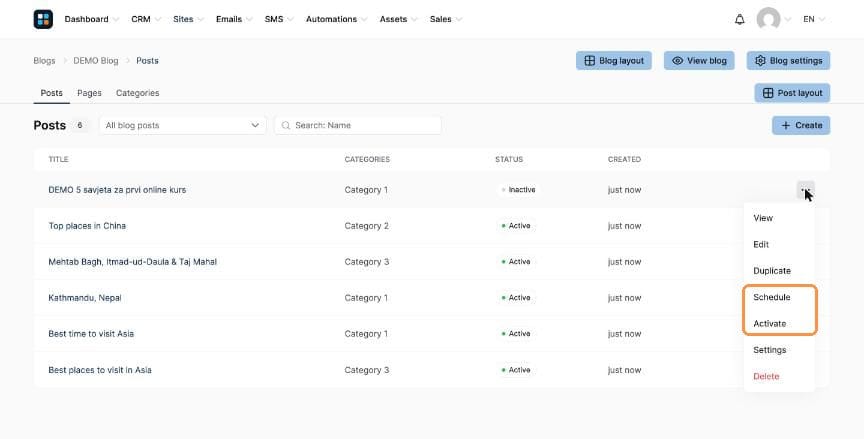
Task: Choose Schedule from the context menu
Action: (x=771, y=297)
